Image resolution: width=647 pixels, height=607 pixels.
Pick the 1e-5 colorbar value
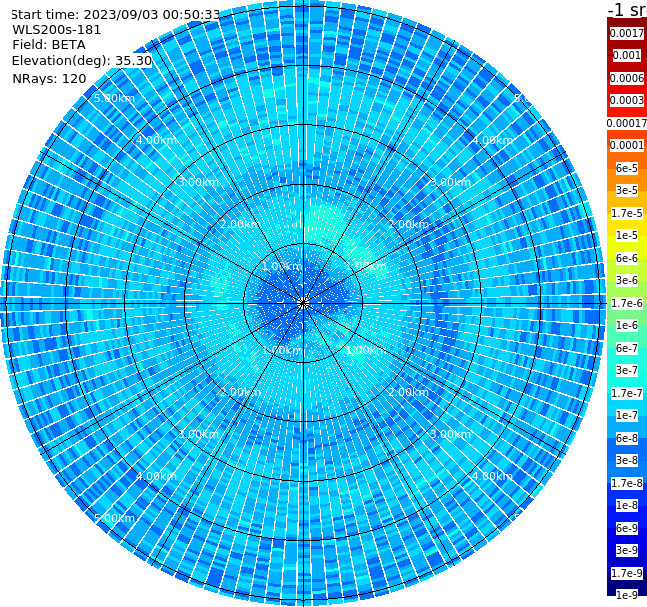(627, 235)
